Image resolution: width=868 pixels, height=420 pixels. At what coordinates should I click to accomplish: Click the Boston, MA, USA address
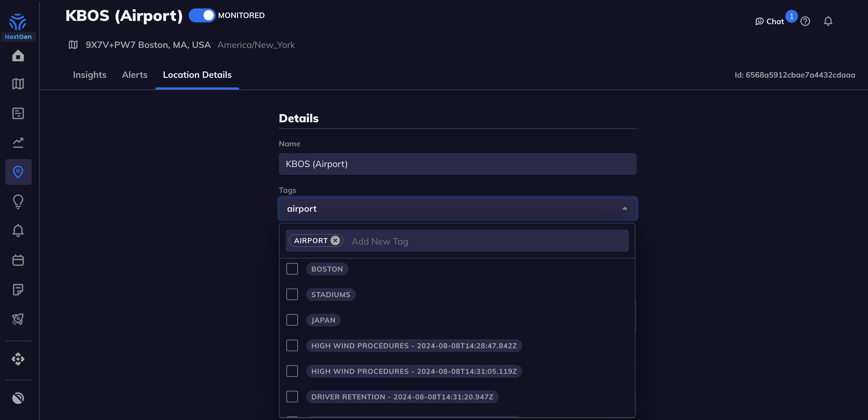coord(148,45)
